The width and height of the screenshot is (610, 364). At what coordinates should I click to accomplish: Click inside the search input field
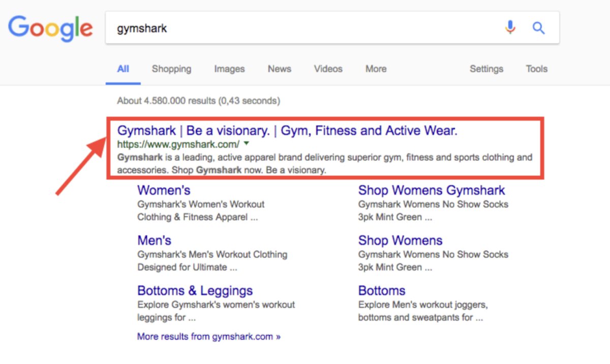coord(254,28)
